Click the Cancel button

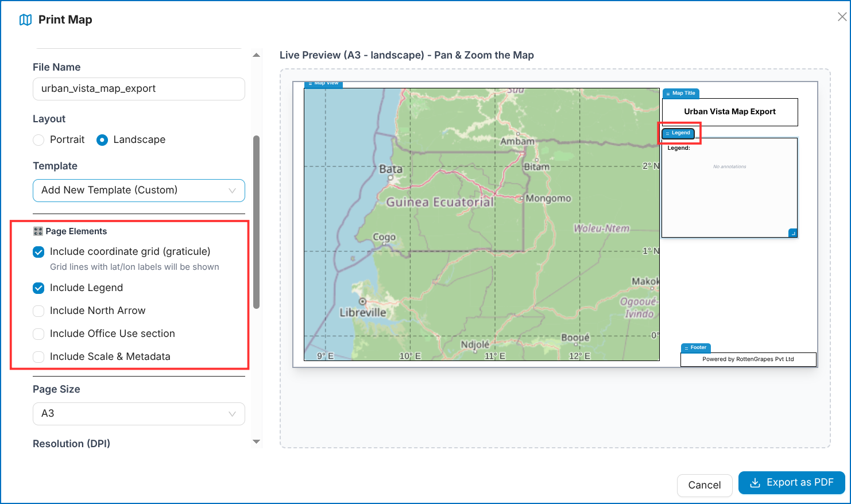(x=705, y=485)
